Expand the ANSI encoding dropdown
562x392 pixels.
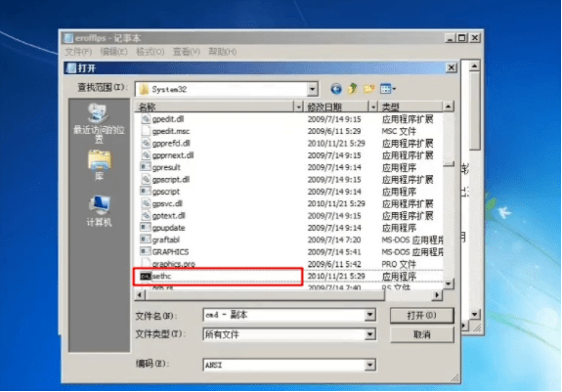pyautogui.click(x=369, y=365)
